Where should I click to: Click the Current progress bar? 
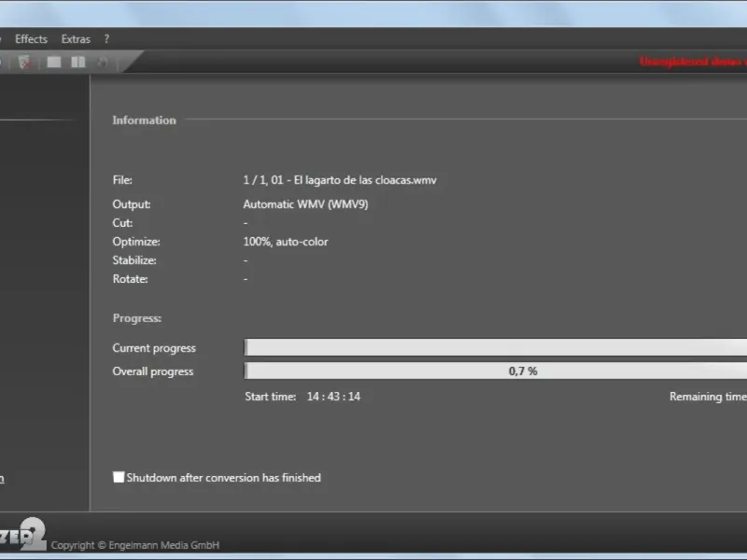click(x=496, y=347)
